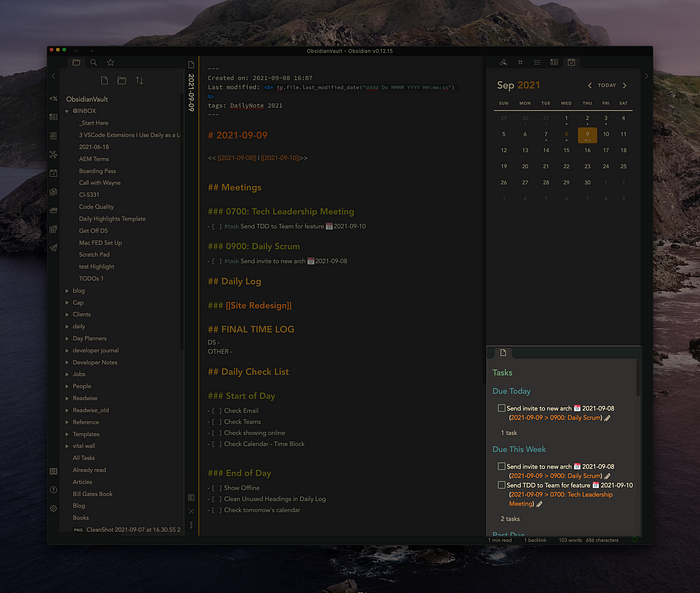Viewport: 700px width, 593px height.
Task: Collapse the right sidebar with the arrow
Action: click(x=646, y=76)
